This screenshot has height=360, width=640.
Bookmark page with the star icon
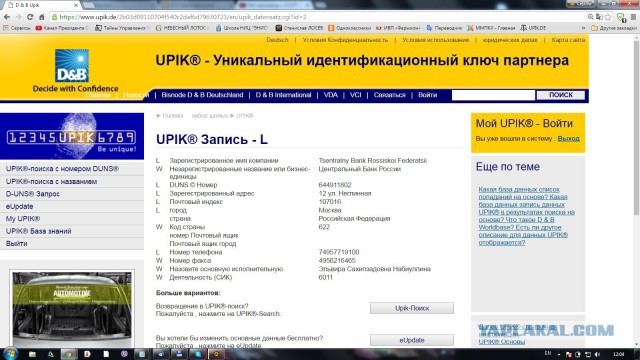point(608,17)
